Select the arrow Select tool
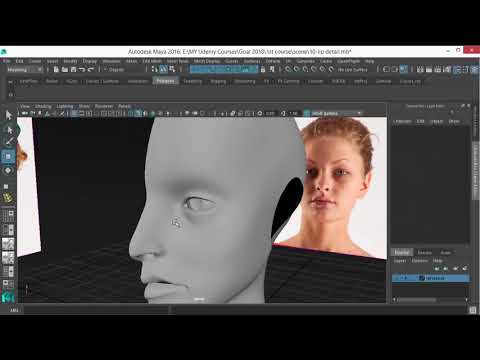The width and height of the screenshot is (480, 360). tap(8, 115)
